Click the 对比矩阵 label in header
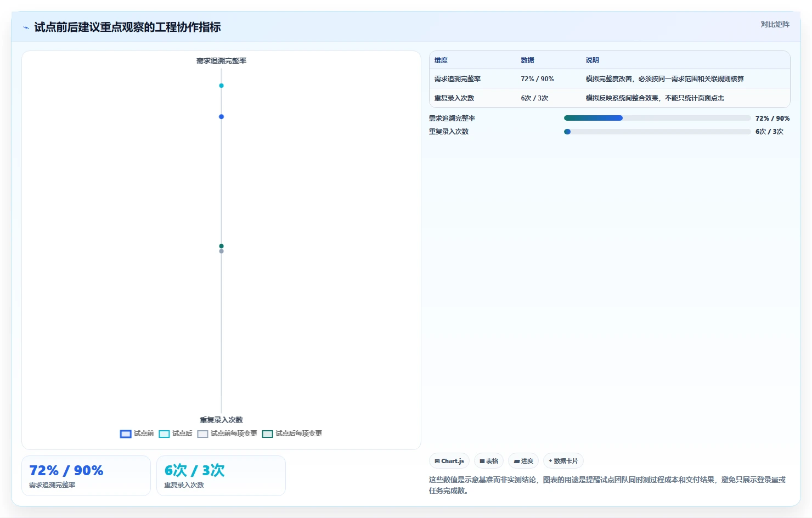 point(775,24)
